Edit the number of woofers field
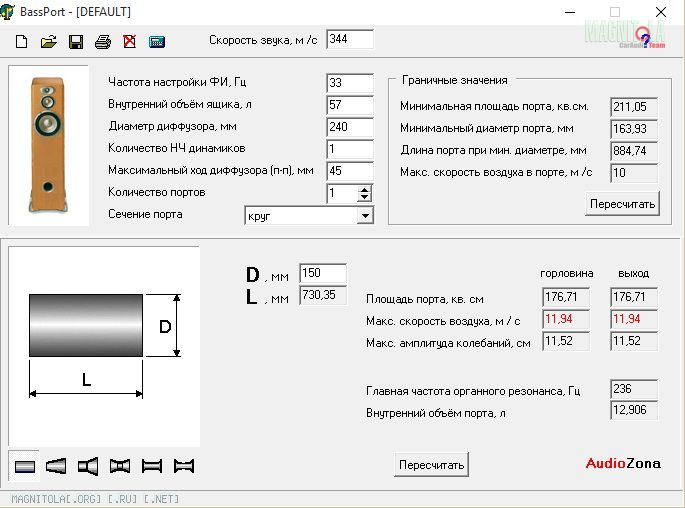685x508 pixels. [350, 149]
